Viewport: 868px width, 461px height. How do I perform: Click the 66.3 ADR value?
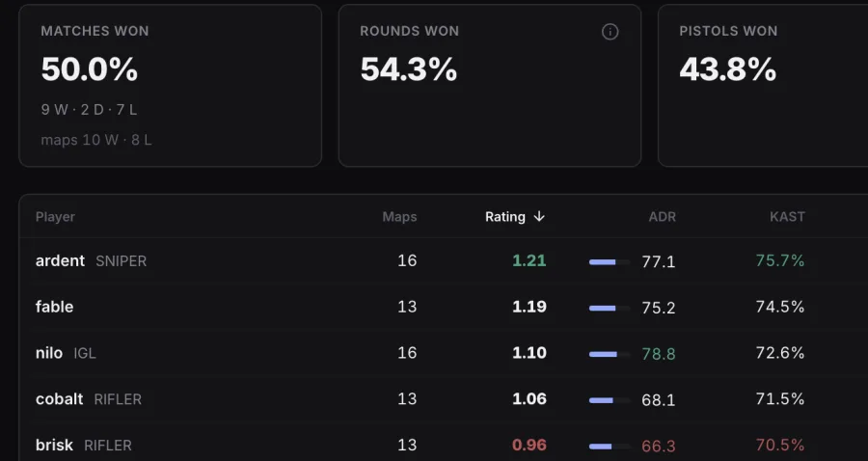coord(658,447)
